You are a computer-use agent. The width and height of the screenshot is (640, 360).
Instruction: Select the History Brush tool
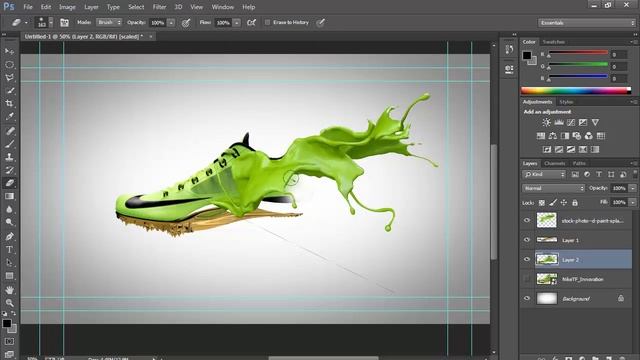tap(9, 170)
